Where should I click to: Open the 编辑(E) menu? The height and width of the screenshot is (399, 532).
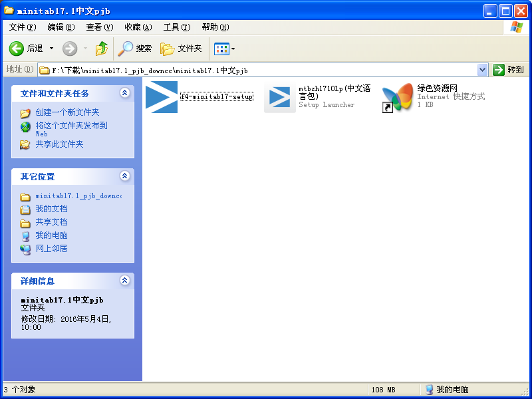[x=61, y=27]
